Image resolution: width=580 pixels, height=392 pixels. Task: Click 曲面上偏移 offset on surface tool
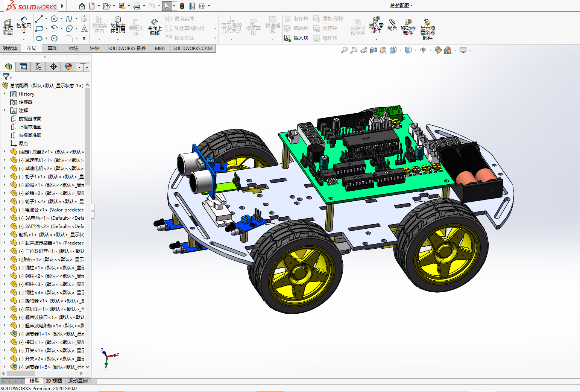tap(155, 27)
